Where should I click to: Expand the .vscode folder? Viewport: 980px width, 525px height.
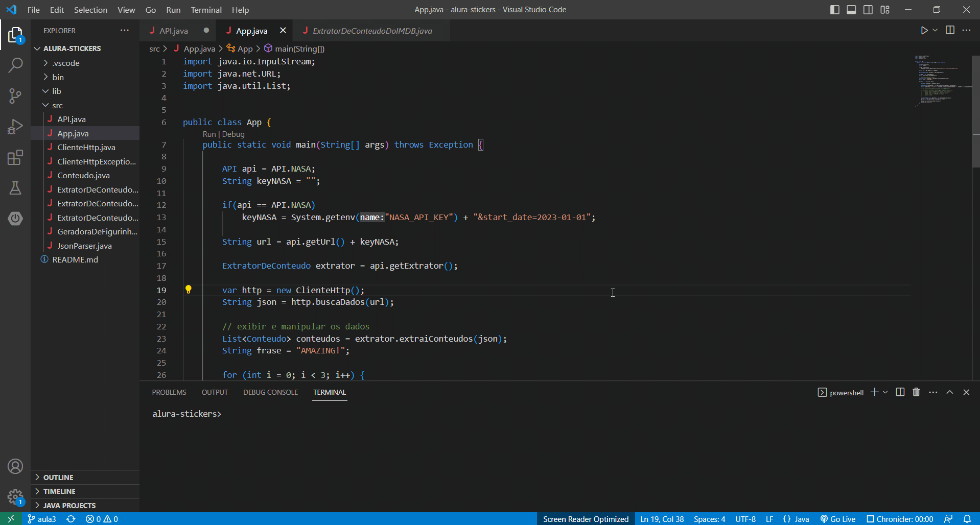point(85,63)
